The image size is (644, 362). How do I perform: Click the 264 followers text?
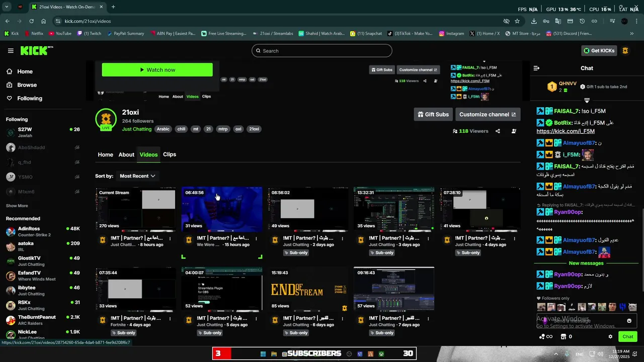point(138,121)
